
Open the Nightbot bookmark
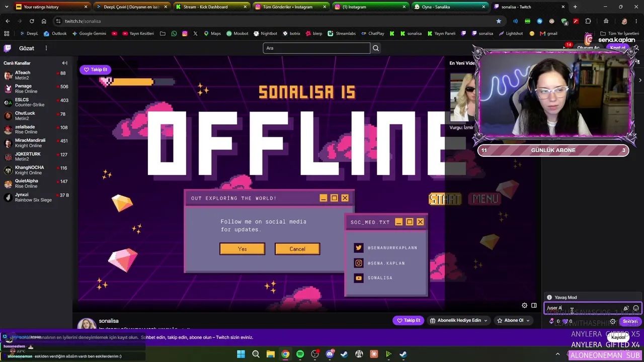265,33
